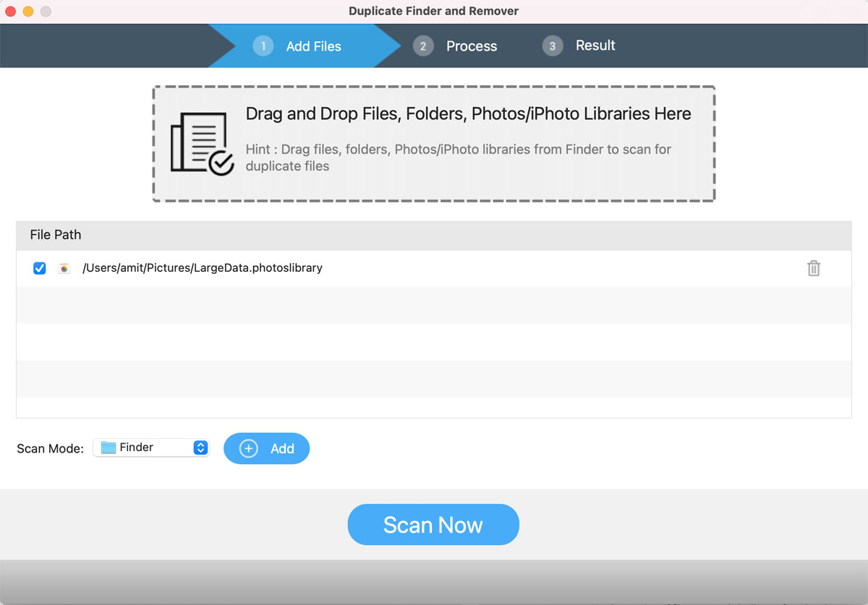Open the Finder scan mode selector
The image size is (868, 605).
point(150,448)
